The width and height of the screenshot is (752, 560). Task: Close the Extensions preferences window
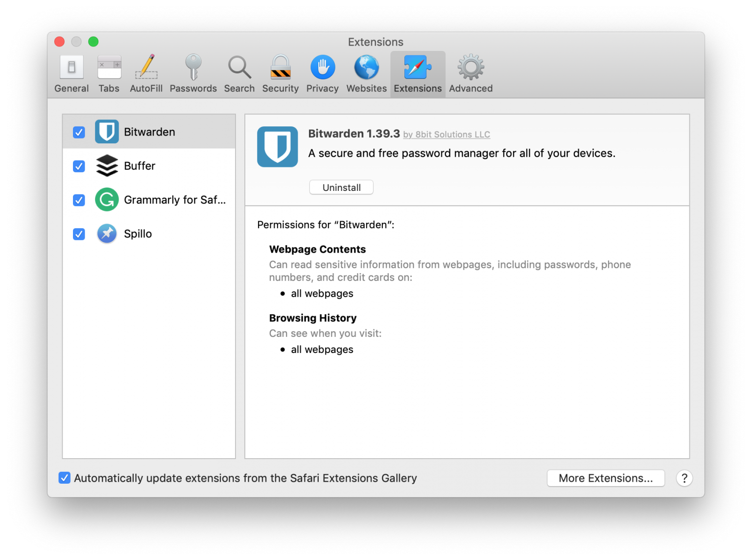pos(60,42)
